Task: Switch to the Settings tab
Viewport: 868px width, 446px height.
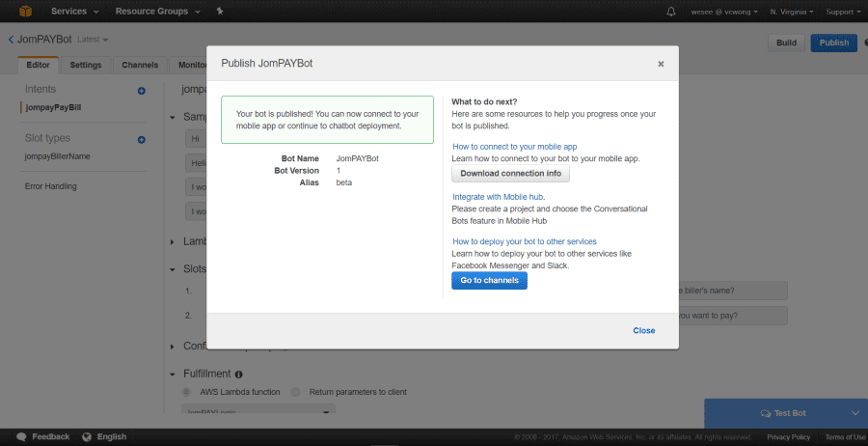Action: [x=86, y=65]
